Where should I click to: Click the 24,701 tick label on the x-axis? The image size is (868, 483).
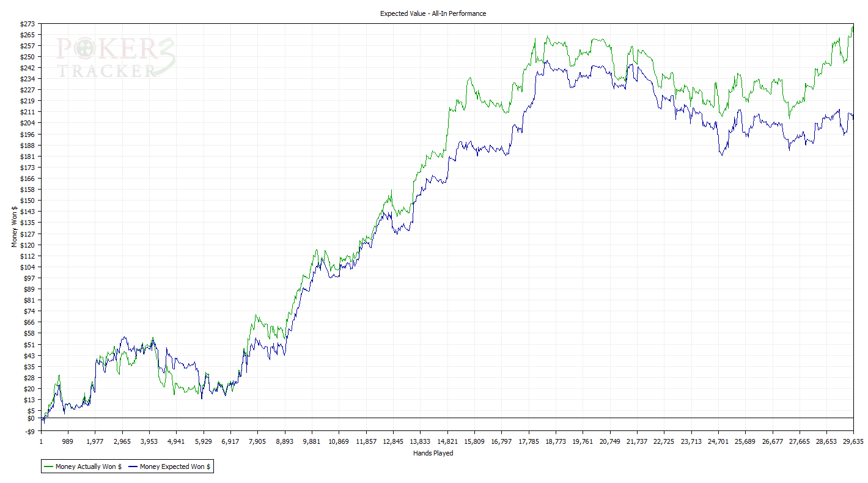[x=718, y=441]
